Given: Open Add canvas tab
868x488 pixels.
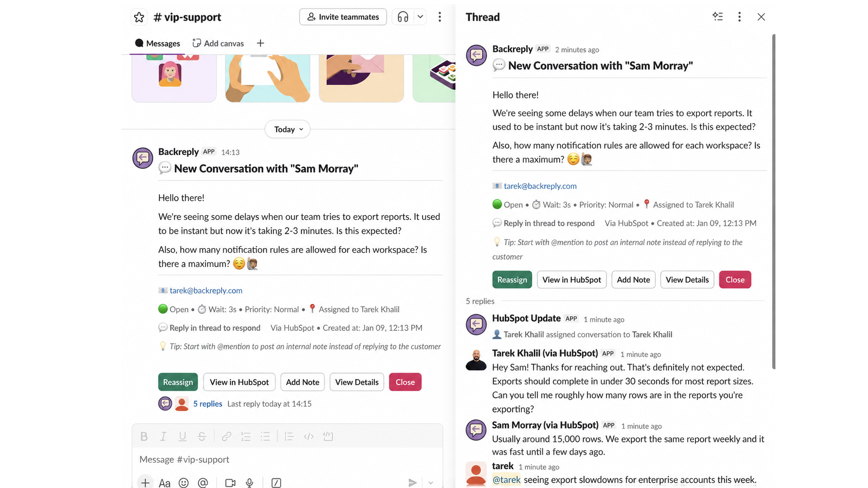Looking at the screenshot, I should 218,43.
